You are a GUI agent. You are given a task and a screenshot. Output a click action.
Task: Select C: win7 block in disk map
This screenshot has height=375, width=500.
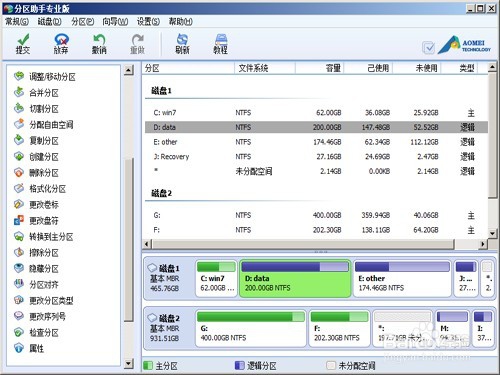pos(217,279)
